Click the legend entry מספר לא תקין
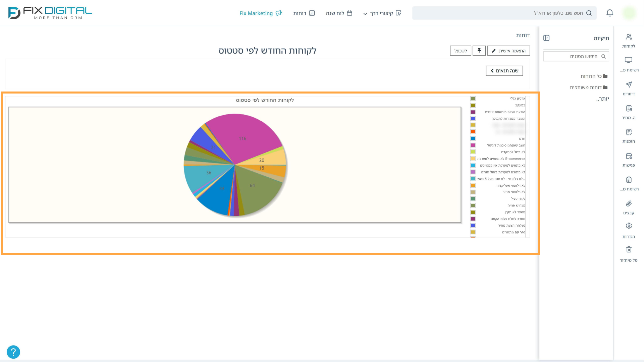The image size is (644, 362). pos(515,212)
